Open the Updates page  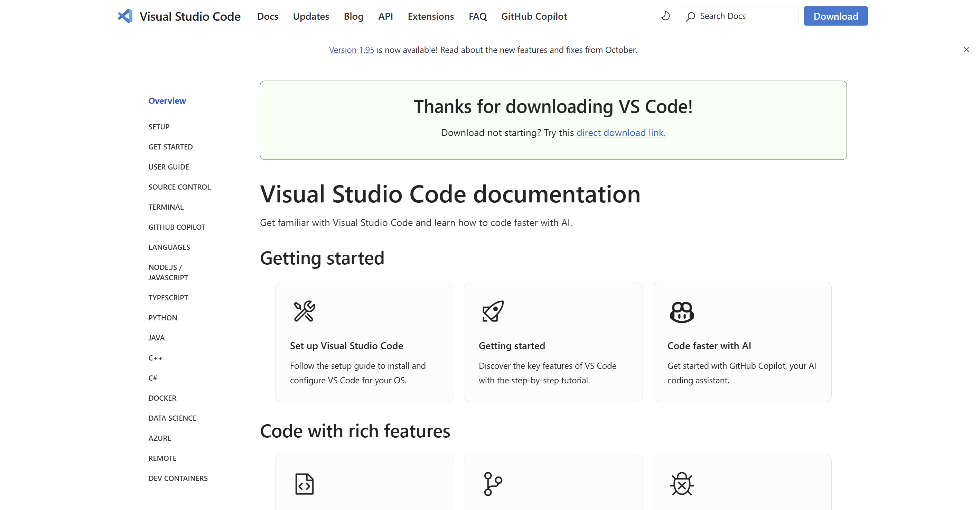click(311, 16)
